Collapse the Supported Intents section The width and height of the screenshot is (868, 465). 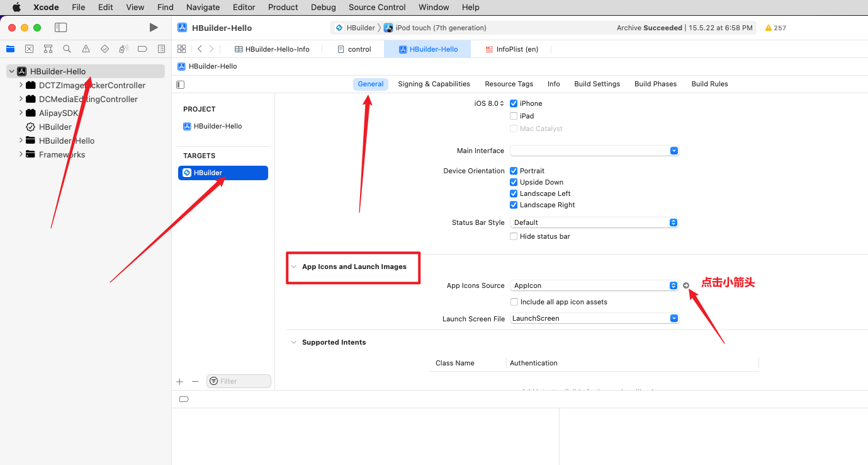293,342
